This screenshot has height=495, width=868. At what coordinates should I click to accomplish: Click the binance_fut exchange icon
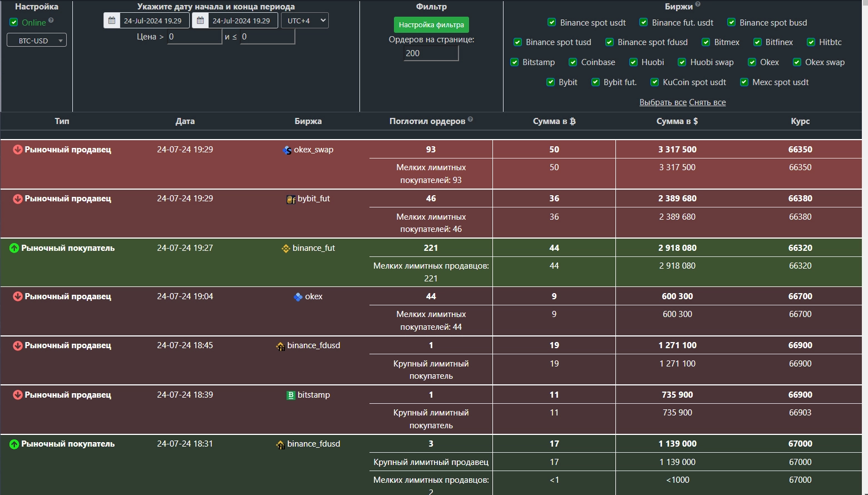[x=286, y=249]
